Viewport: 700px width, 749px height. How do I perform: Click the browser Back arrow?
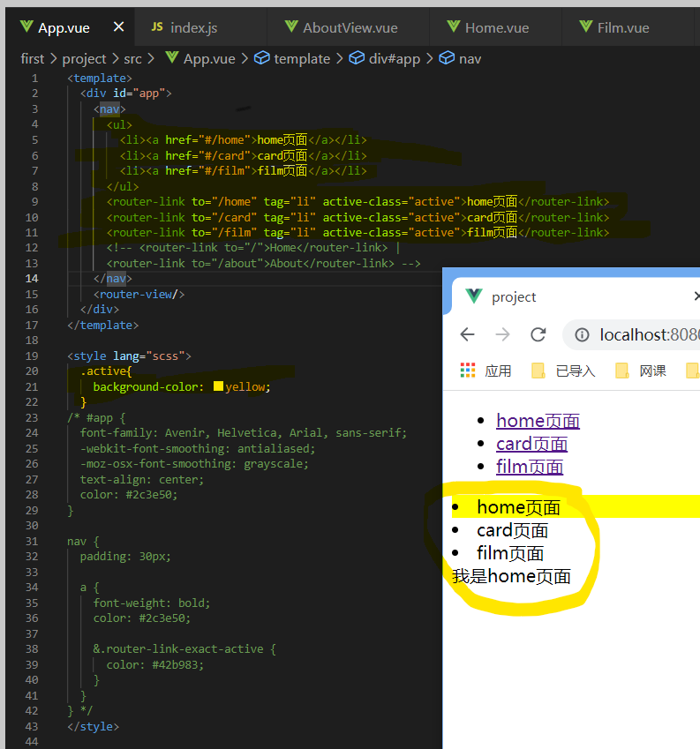tap(467, 334)
